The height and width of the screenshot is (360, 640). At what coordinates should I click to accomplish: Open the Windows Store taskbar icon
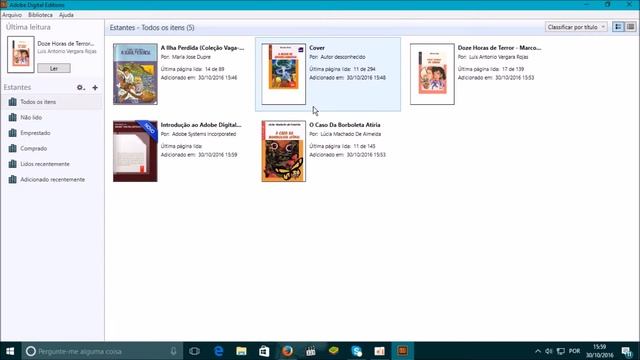click(264, 351)
